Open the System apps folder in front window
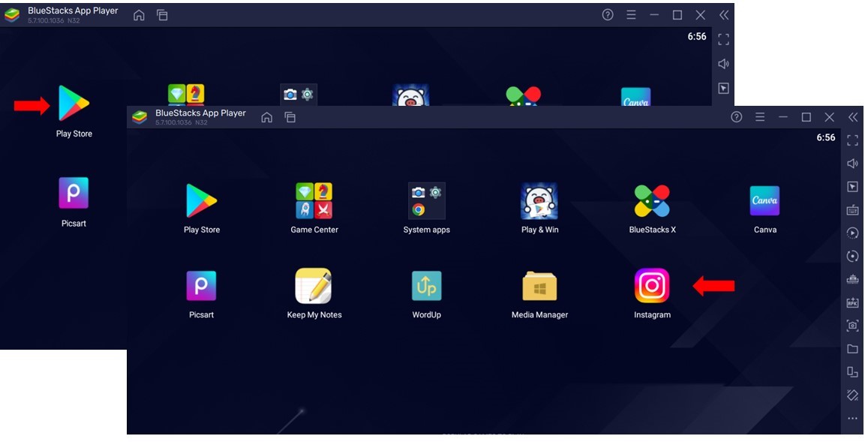 pos(426,200)
